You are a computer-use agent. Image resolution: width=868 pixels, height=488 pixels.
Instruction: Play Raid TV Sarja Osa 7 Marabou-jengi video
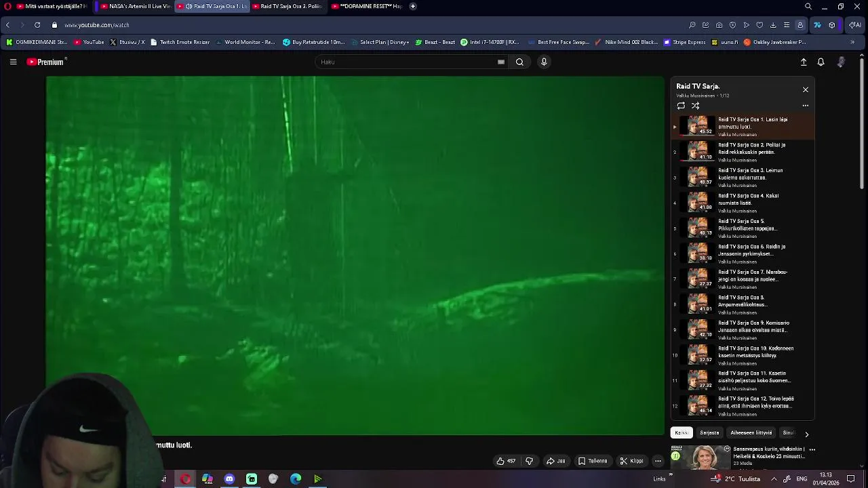pos(743,279)
